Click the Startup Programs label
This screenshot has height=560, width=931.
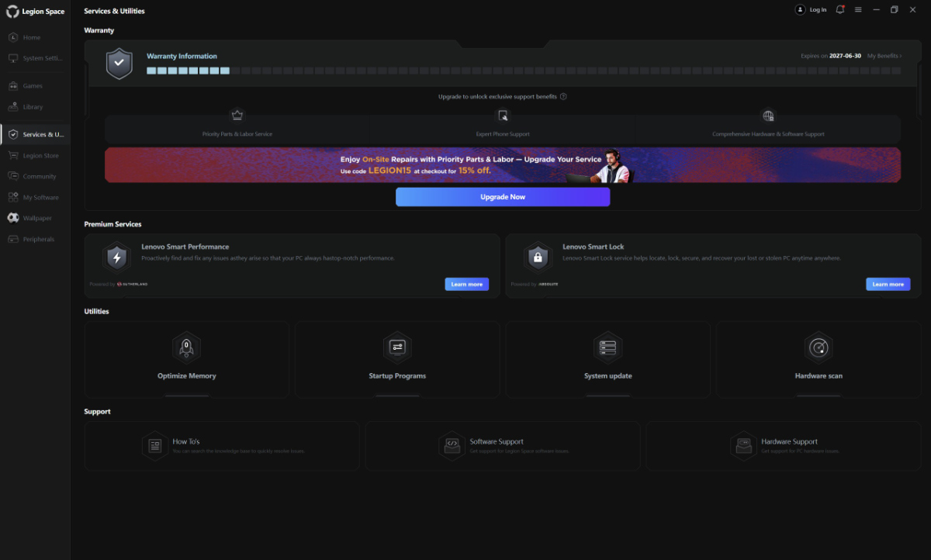[x=397, y=376]
